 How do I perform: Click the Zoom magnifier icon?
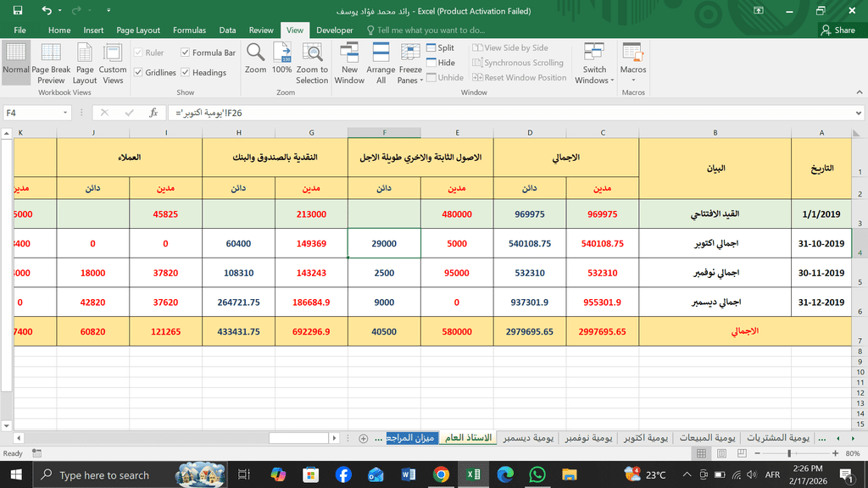[255, 59]
